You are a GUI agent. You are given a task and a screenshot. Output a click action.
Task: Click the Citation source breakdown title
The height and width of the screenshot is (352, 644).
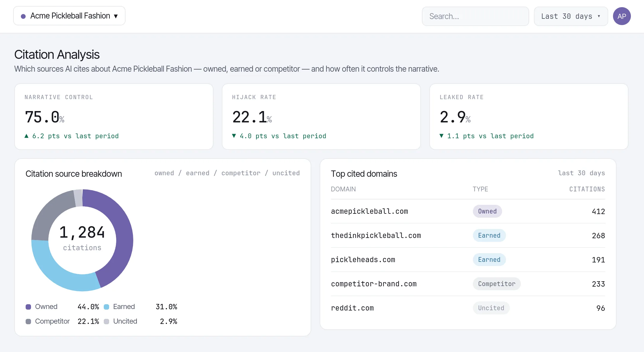click(74, 174)
